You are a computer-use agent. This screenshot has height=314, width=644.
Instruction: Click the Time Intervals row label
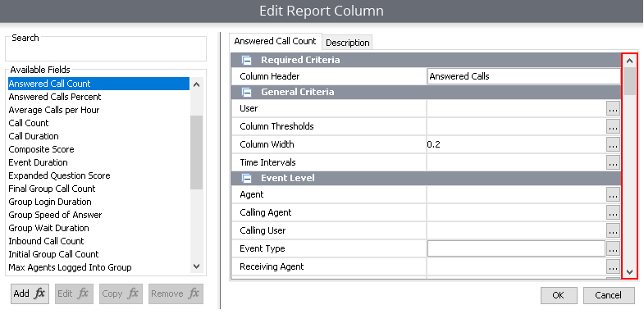pyautogui.click(x=267, y=162)
